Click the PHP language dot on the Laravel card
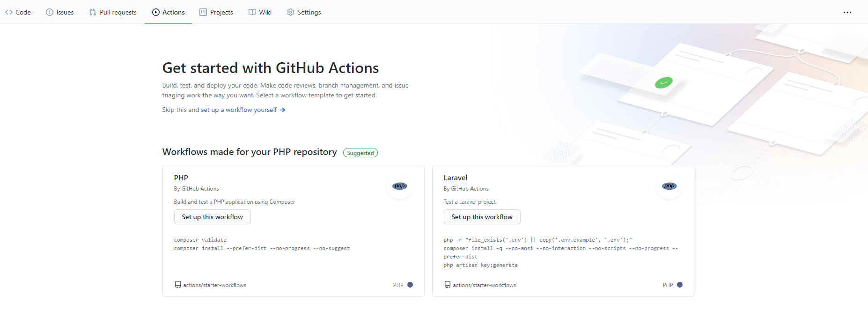Image resolution: width=868 pixels, height=310 pixels. click(x=679, y=284)
